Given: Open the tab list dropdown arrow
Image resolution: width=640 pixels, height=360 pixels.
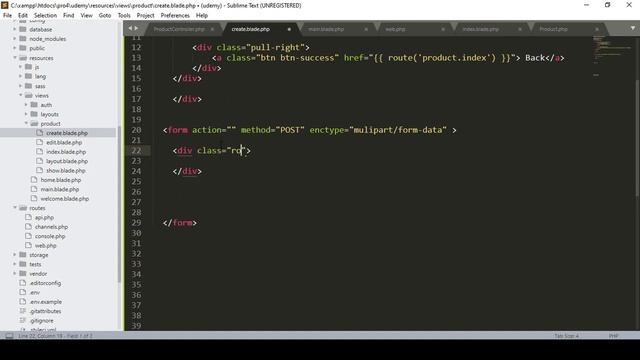Looking at the screenshot, I should pyautogui.click(x=633, y=28).
